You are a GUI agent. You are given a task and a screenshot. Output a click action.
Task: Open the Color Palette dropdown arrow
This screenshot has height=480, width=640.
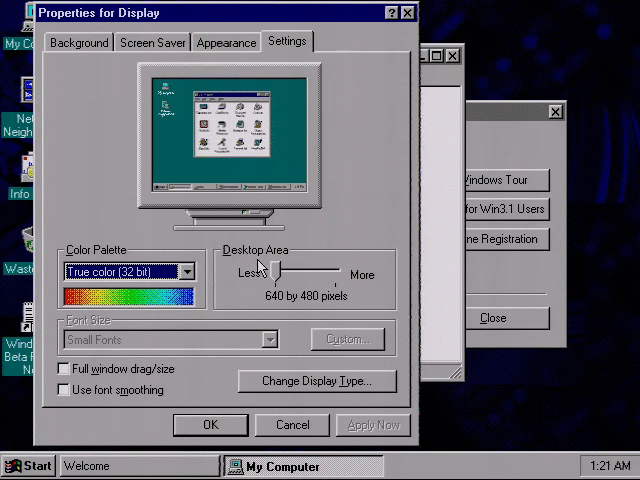(x=187, y=271)
